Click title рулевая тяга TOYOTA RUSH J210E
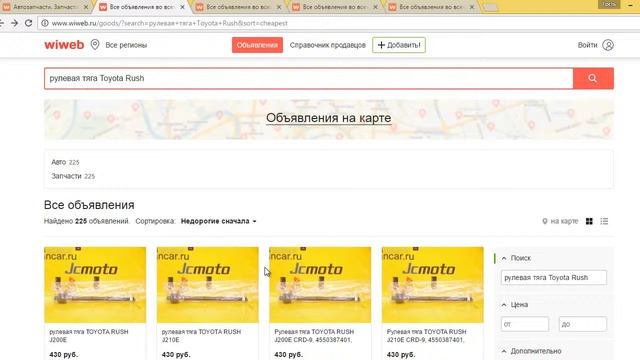Viewport: 640px width, 360px height. (x=201, y=336)
